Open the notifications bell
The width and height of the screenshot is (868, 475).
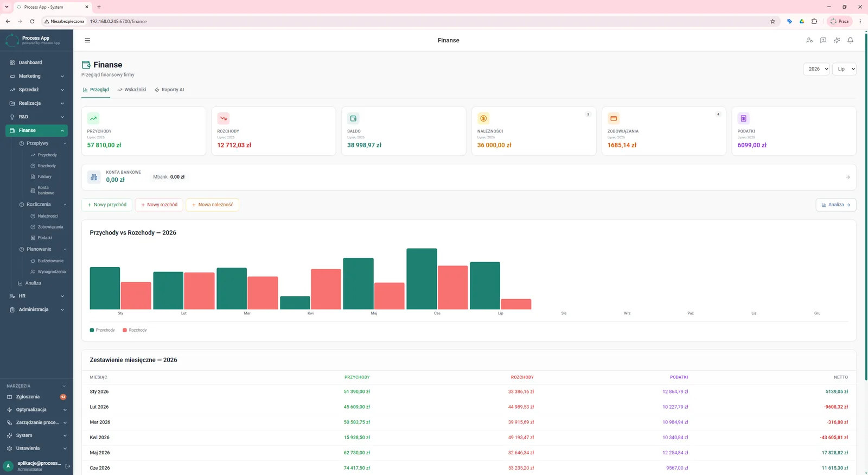click(x=850, y=40)
